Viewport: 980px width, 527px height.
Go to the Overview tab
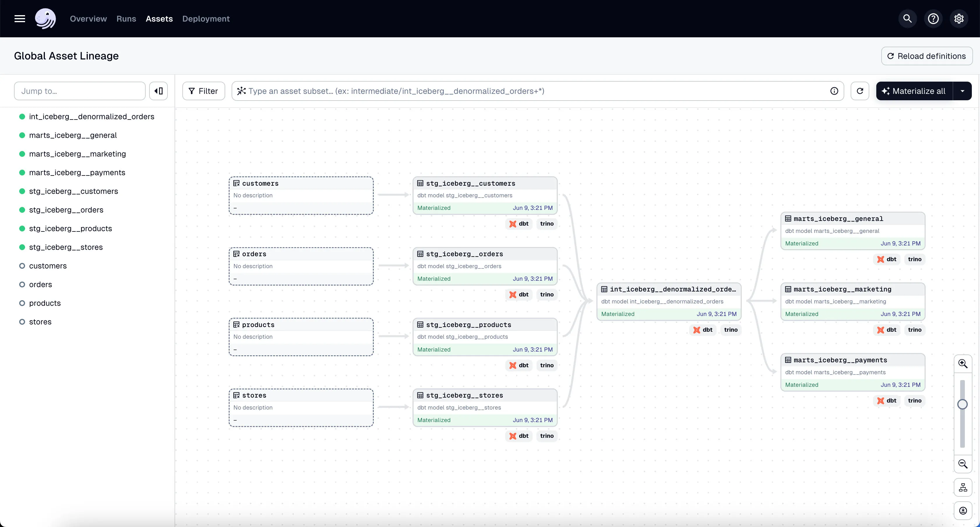(88, 19)
